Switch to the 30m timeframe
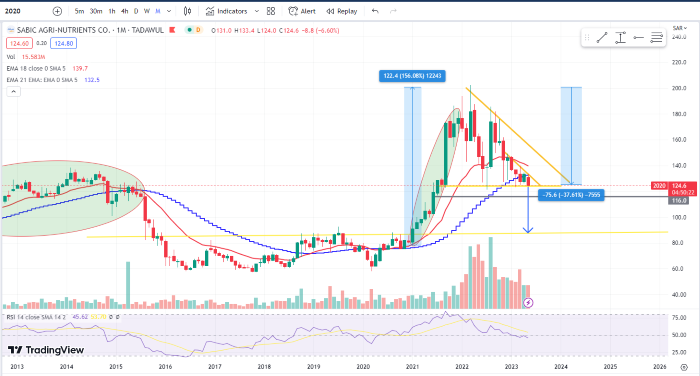Image resolution: width=700 pixels, height=376 pixels. click(x=96, y=11)
